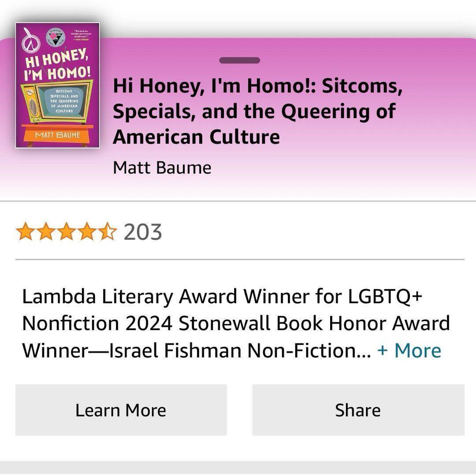Click the orange Matt Baume banner on cover
Image resolution: width=476 pixels, height=476 pixels.
57,134
